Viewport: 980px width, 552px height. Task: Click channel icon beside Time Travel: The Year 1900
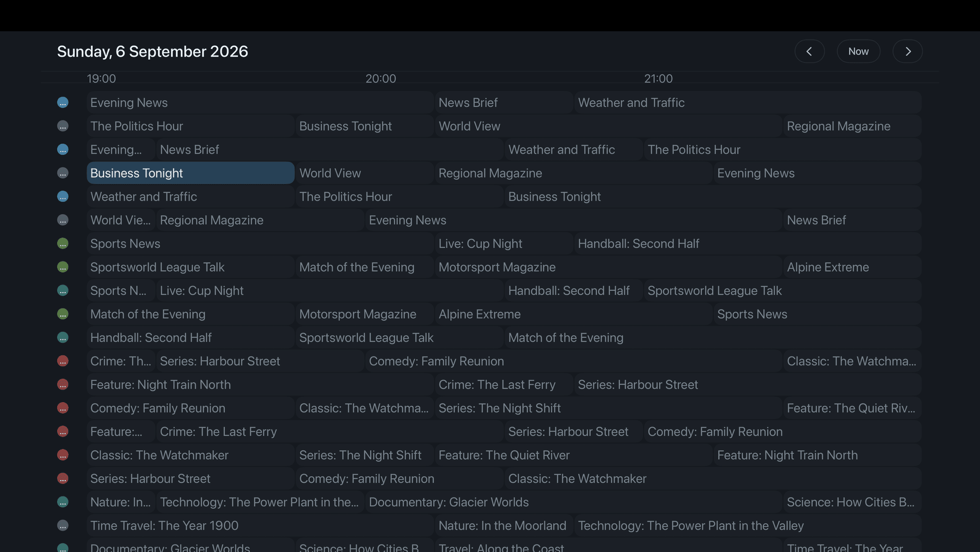click(x=63, y=525)
